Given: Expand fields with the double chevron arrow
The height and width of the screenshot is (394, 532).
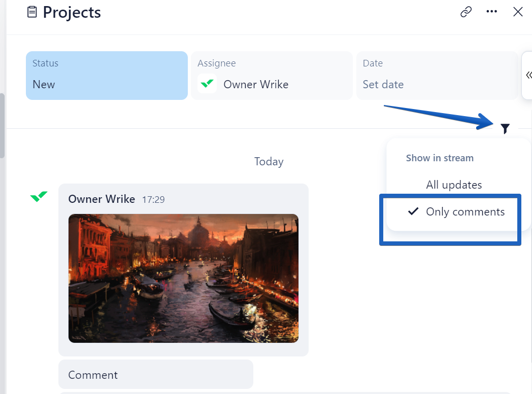Looking at the screenshot, I should 528,76.
